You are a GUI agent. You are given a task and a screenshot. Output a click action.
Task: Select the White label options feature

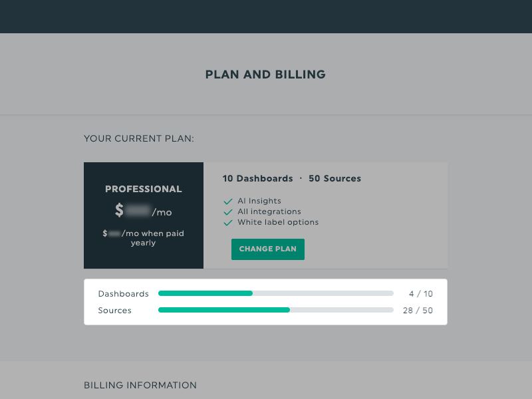pyautogui.click(x=278, y=222)
